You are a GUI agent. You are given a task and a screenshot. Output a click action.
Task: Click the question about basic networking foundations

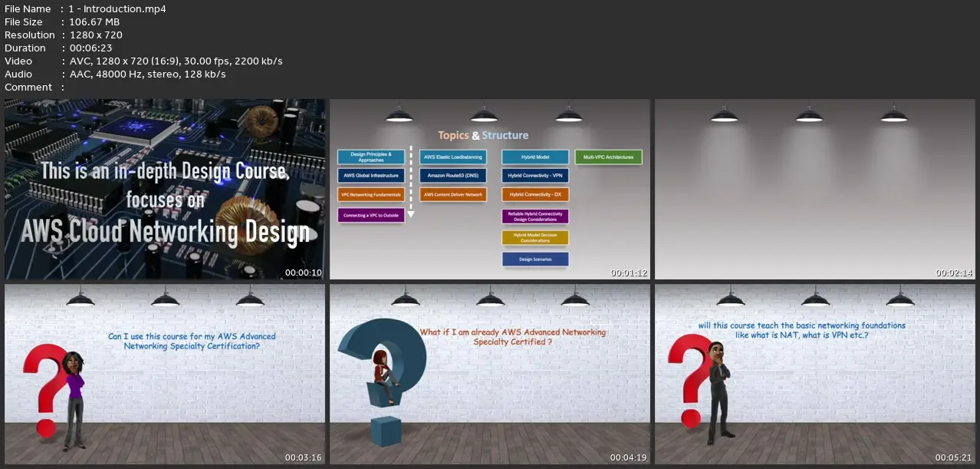[x=801, y=330]
